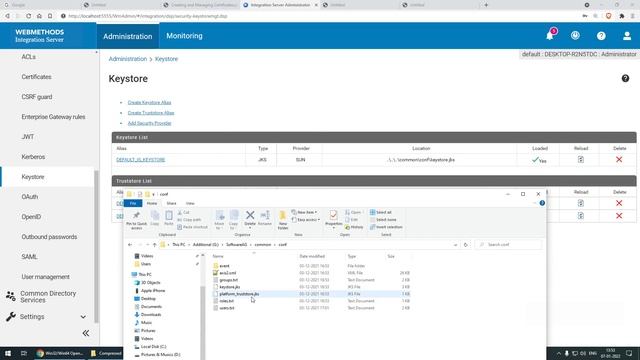The image size is (640, 360).
Task: Click the Search conf input field
Action: click(x=509, y=244)
